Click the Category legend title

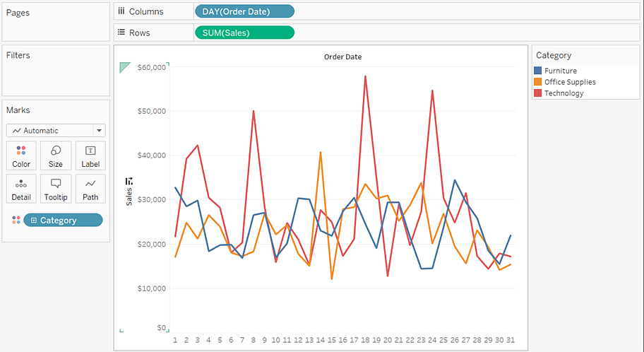click(554, 55)
